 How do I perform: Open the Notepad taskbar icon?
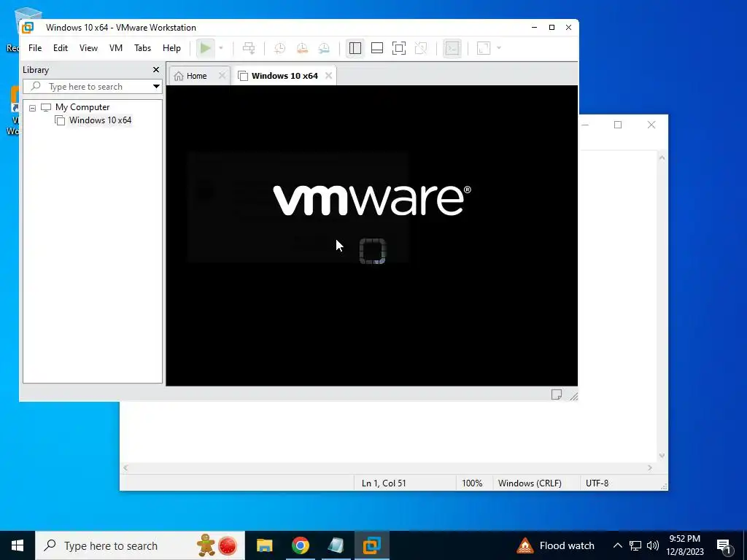pos(336,545)
